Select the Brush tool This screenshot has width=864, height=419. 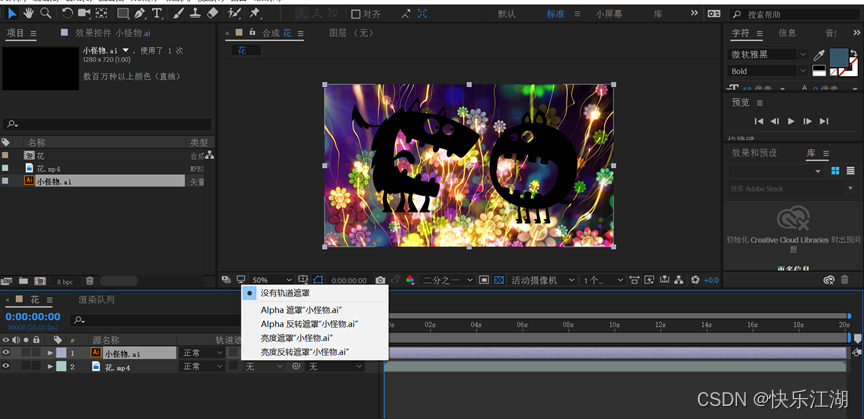(x=179, y=13)
